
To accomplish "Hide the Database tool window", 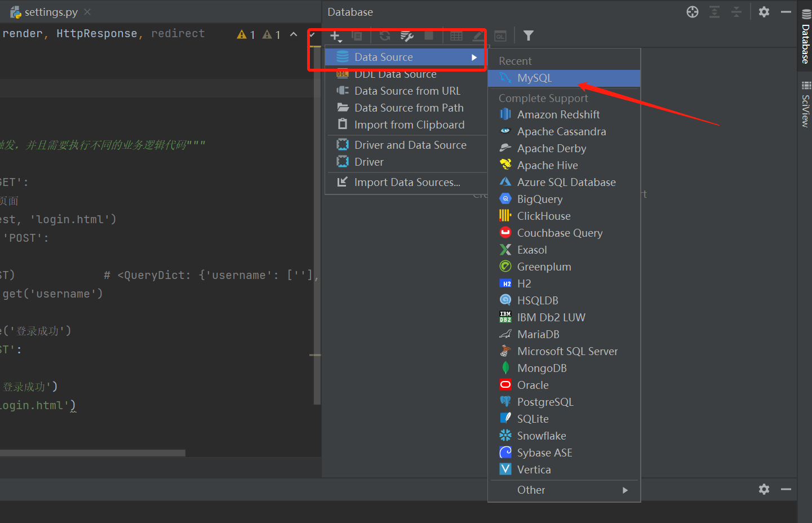I will click(786, 12).
